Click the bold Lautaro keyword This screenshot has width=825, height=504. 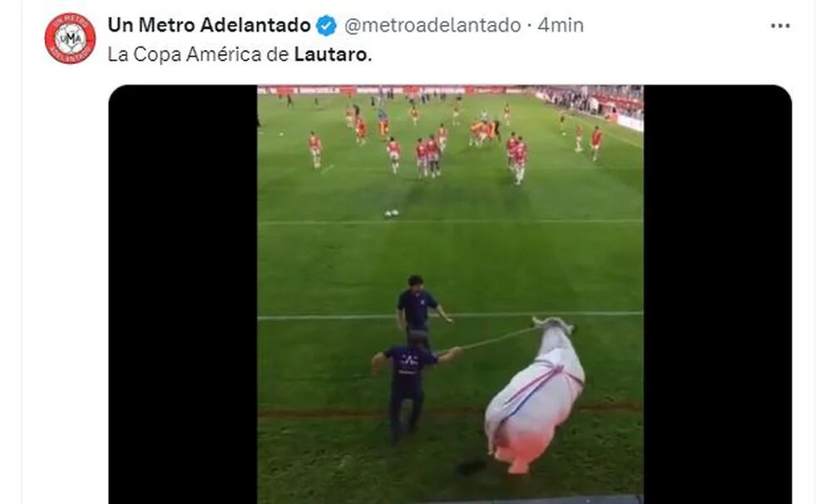point(333,54)
